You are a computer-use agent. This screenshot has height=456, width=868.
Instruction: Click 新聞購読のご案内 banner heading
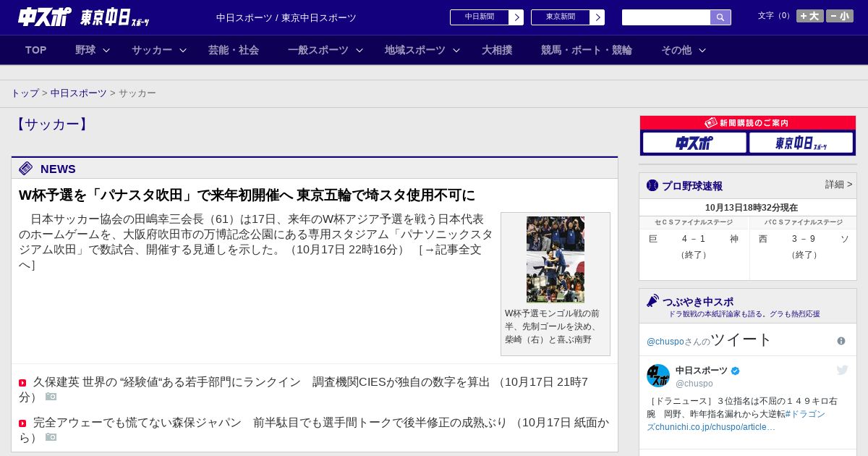[x=748, y=123]
